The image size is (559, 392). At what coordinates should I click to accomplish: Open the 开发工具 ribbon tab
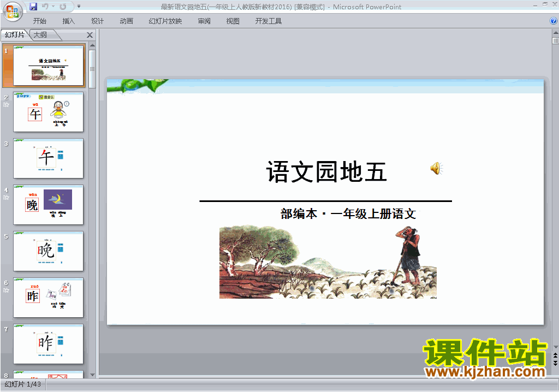click(x=268, y=21)
